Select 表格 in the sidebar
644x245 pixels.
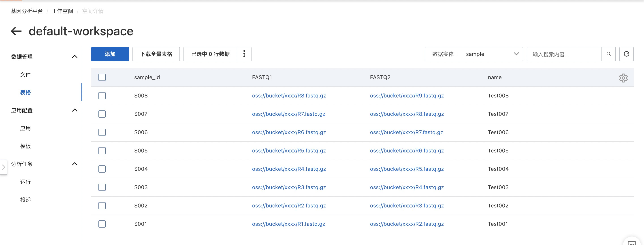click(26, 92)
